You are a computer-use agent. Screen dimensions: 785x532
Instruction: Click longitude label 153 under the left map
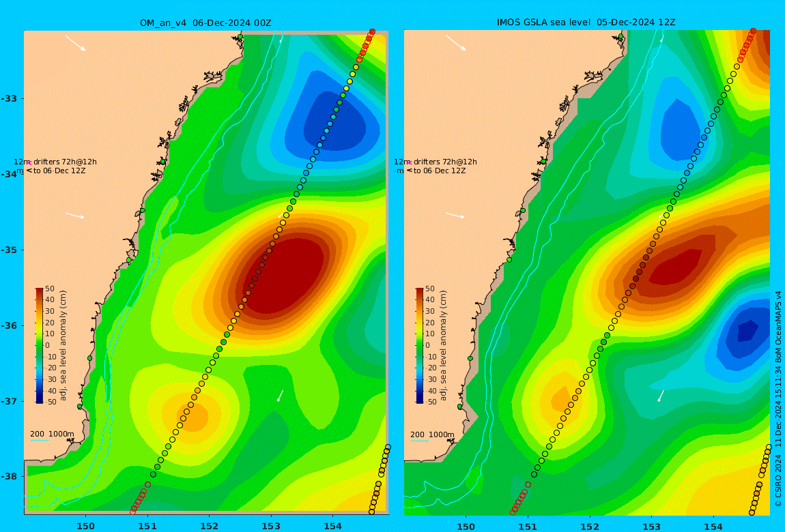pos(271,526)
